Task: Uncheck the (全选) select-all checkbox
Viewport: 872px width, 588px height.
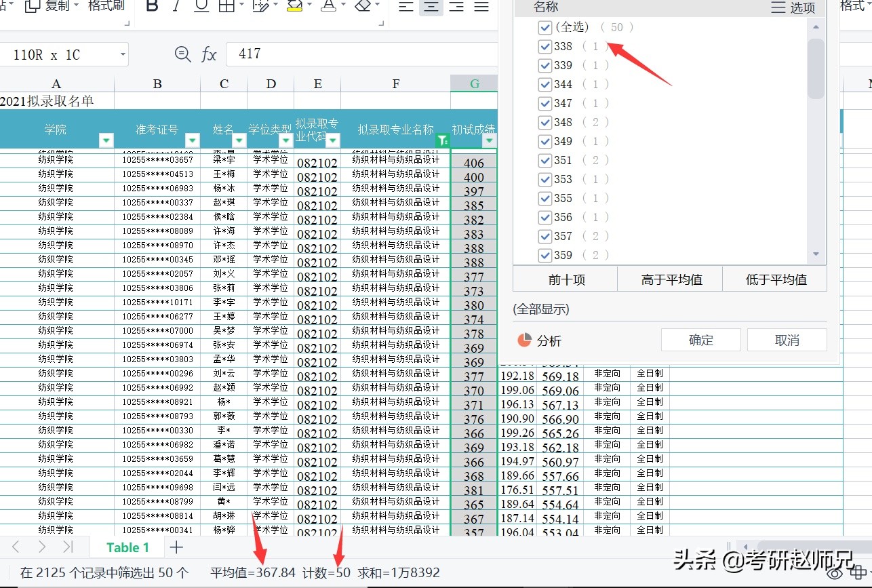Action: click(544, 27)
